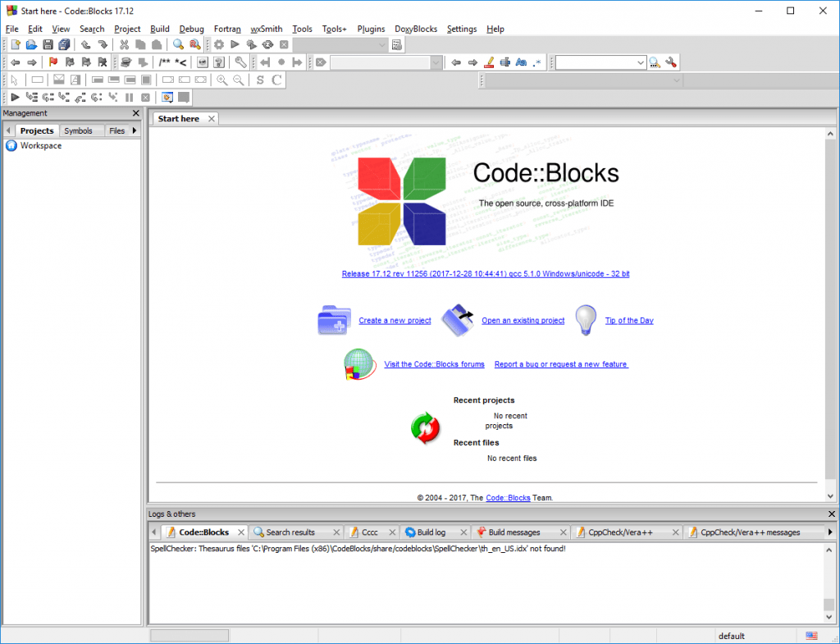Click the Run to cursor debug icon
Viewport: 840px width, 644px height.
point(32,98)
